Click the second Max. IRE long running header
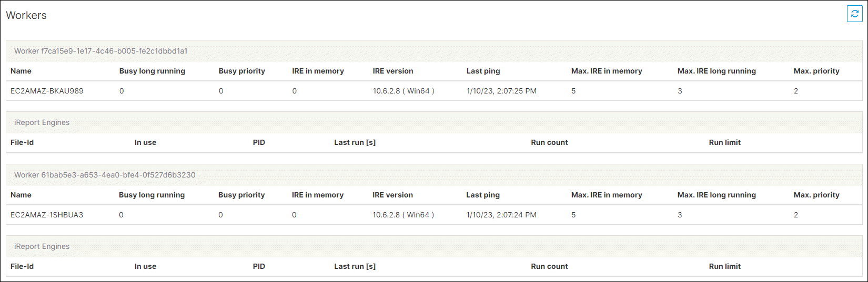868x282 pixels. coord(716,195)
